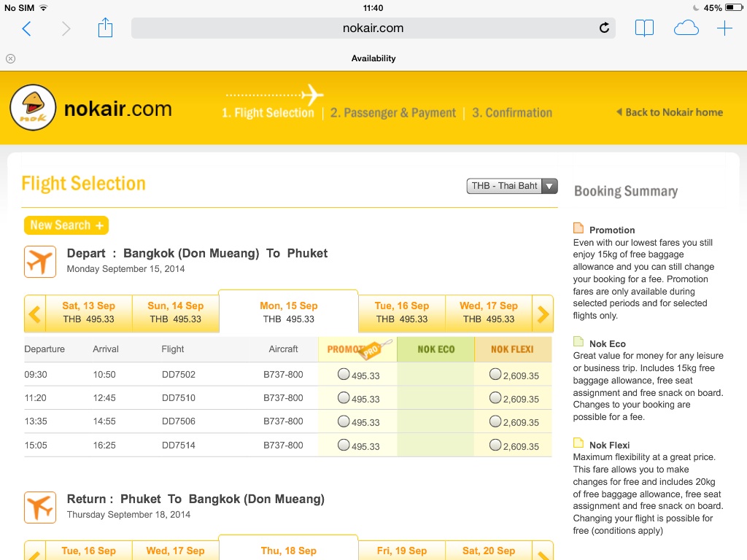The height and width of the screenshot is (560, 747).
Task: Click the B737-800 aircraft cell for DD7514
Action: [283, 446]
